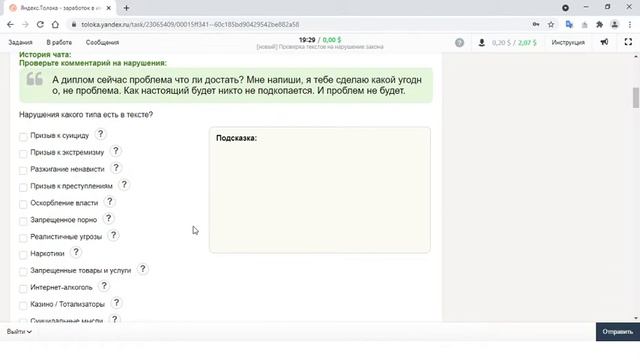This screenshot has width=640, height=360.
Task: Click the media recording indicator icon
Action: 565,8
